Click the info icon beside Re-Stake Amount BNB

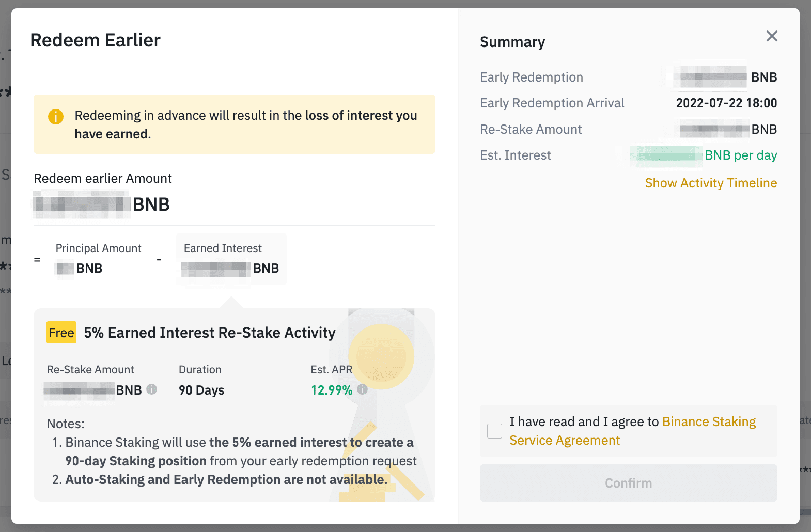(x=151, y=389)
